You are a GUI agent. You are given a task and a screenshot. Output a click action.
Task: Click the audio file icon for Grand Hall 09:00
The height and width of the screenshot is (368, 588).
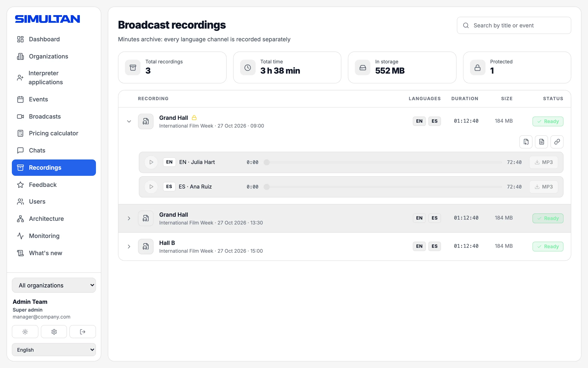point(146,121)
